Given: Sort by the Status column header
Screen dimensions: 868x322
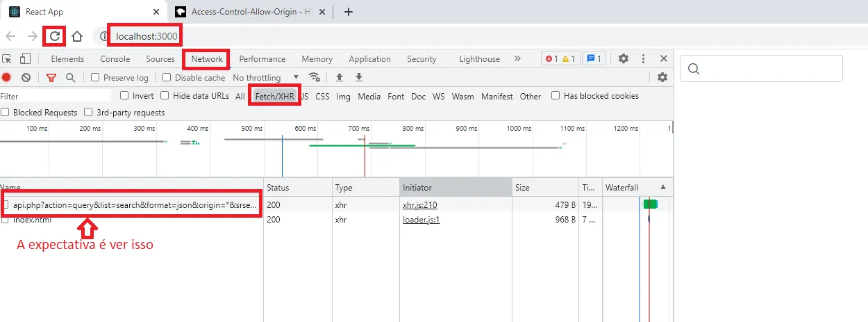Looking at the screenshot, I should [x=298, y=187].
